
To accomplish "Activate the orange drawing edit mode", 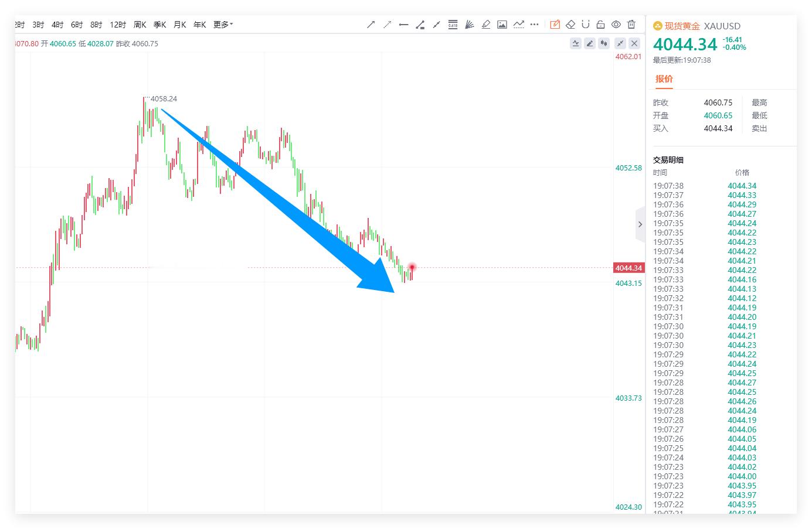I will pos(555,25).
